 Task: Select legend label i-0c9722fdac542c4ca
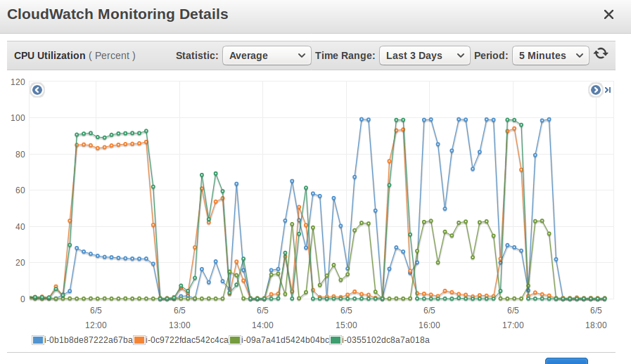tap(187, 340)
